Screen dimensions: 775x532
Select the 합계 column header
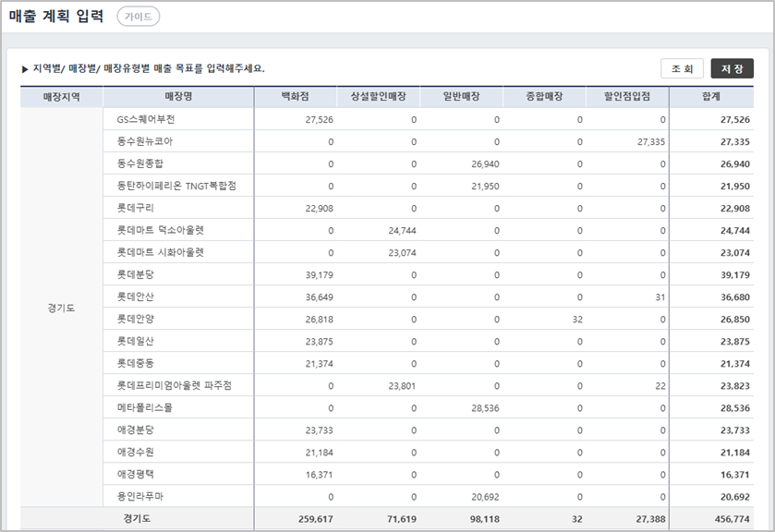711,97
